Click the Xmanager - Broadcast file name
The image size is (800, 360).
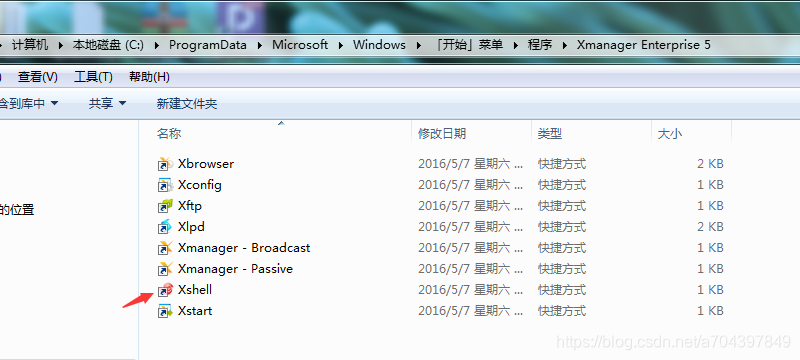coord(244,248)
